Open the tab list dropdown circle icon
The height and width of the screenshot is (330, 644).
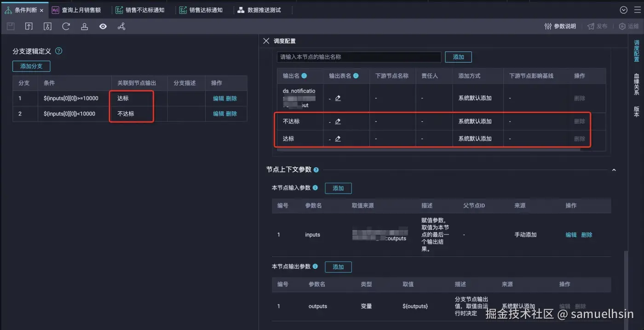point(624,10)
